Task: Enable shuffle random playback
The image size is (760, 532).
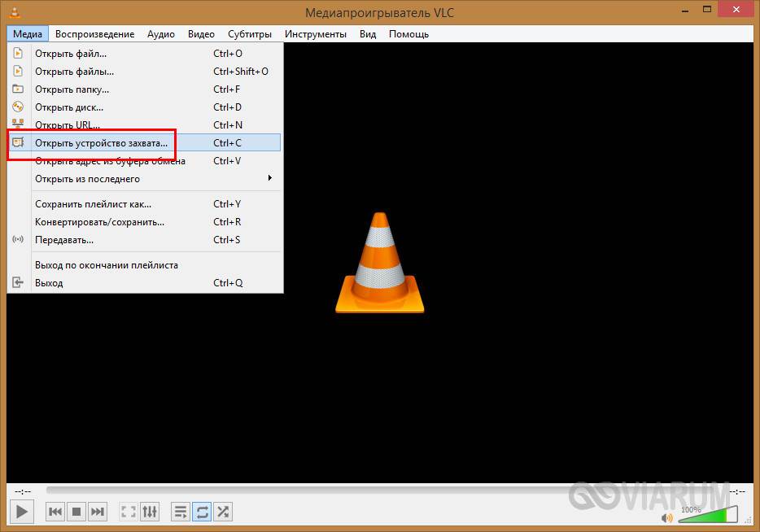Action: coord(223,512)
